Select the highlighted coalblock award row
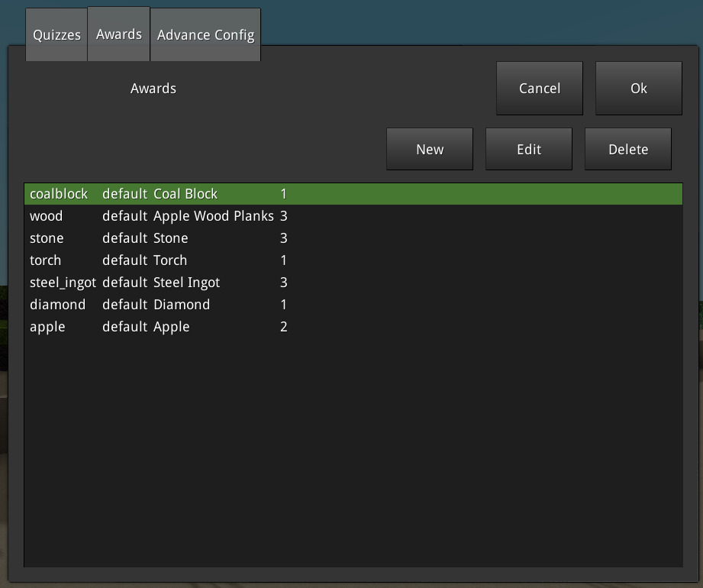703x588 pixels. (59, 194)
